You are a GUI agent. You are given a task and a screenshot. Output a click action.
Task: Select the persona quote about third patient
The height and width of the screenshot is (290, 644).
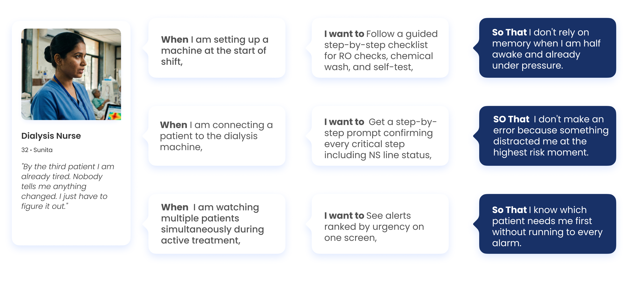point(68,186)
